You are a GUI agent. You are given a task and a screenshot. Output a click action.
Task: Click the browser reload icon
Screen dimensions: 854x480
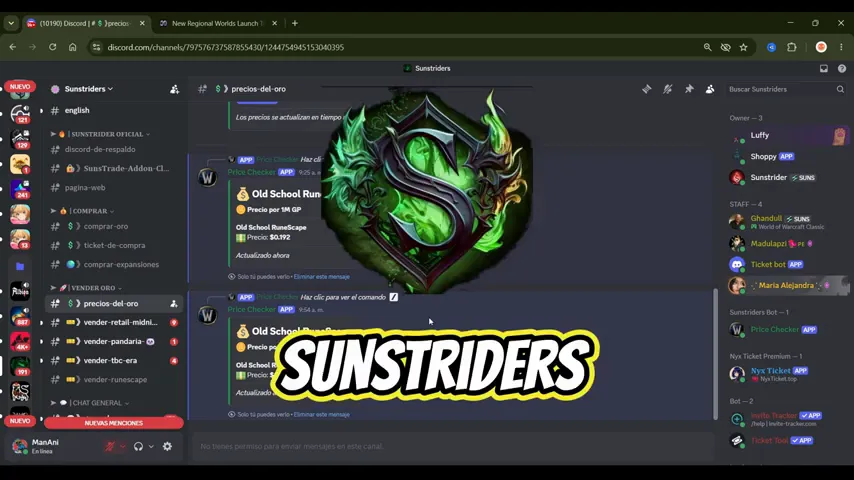point(52,47)
